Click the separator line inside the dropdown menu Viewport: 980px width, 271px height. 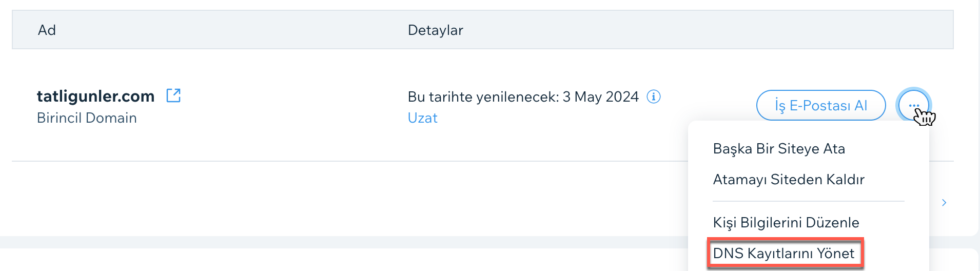coord(808,201)
